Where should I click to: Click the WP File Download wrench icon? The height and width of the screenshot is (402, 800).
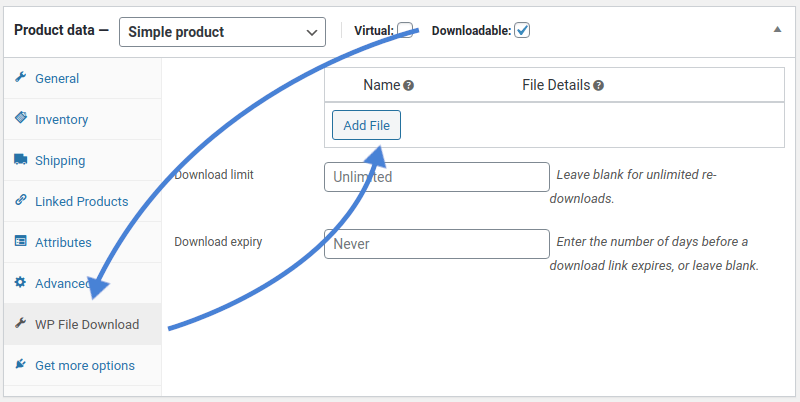20,324
